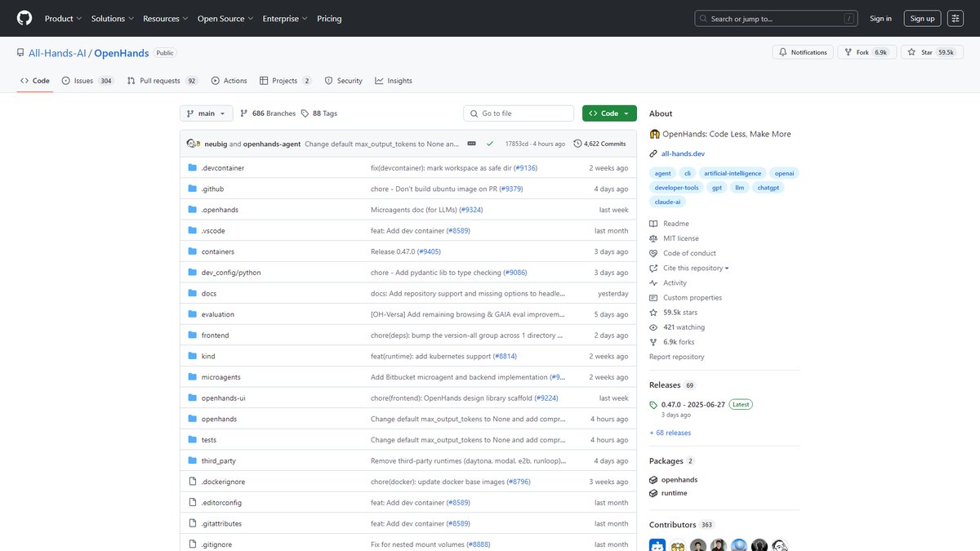Open the main branch selector dropdown
Image resolution: width=980 pixels, height=551 pixels.
coord(207,113)
